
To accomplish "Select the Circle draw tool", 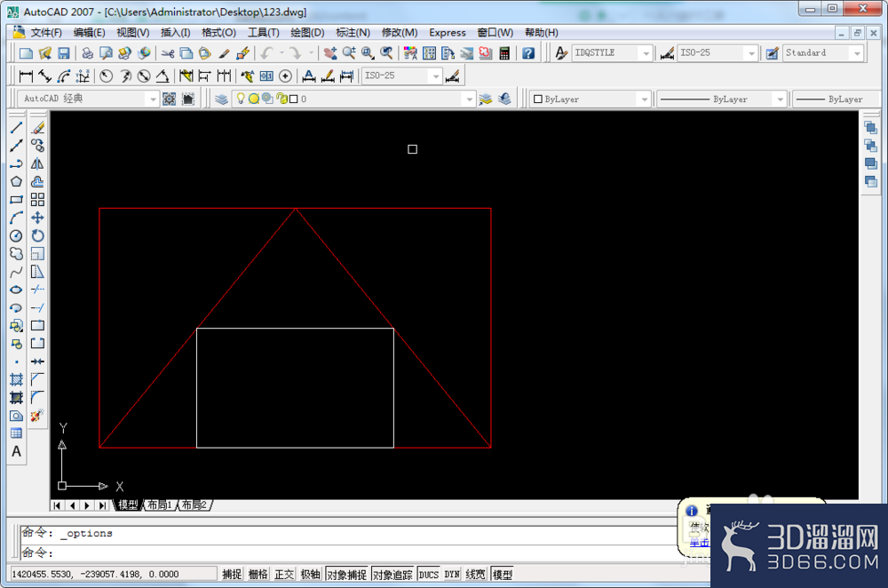I will 16,236.
